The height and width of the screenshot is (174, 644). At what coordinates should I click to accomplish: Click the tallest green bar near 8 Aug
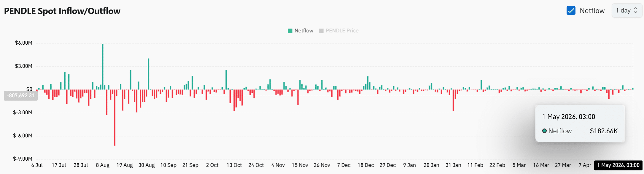point(103,67)
